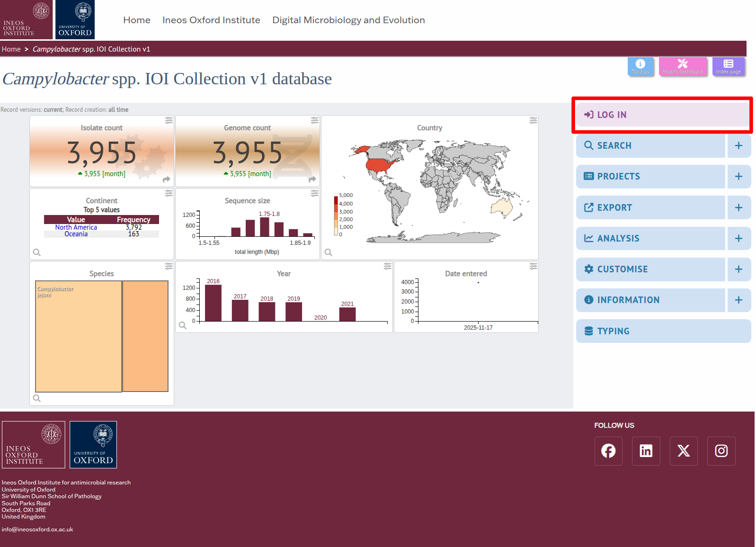Expand the Export section plus button
Viewport: 756px width, 547px height.
pyautogui.click(x=738, y=207)
